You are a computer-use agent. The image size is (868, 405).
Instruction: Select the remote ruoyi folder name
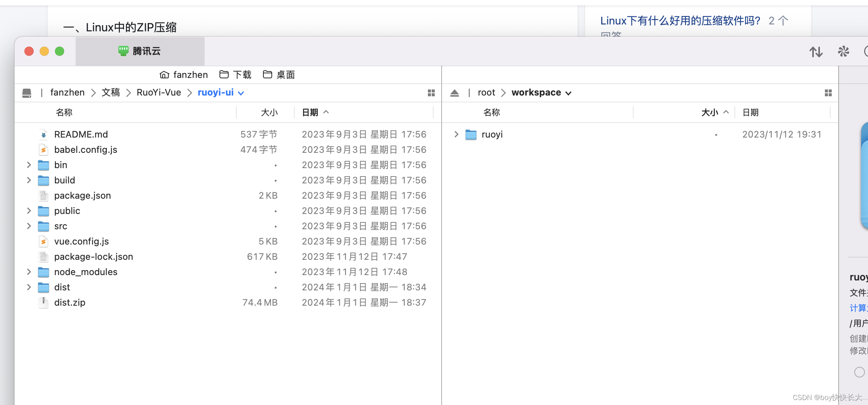click(x=492, y=134)
